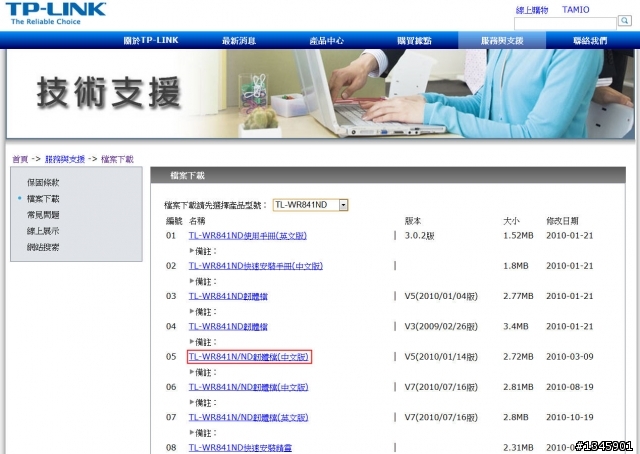The height and width of the screenshot is (454, 640).
Task: Expand 備註 note under item 01
Action: (x=203, y=251)
